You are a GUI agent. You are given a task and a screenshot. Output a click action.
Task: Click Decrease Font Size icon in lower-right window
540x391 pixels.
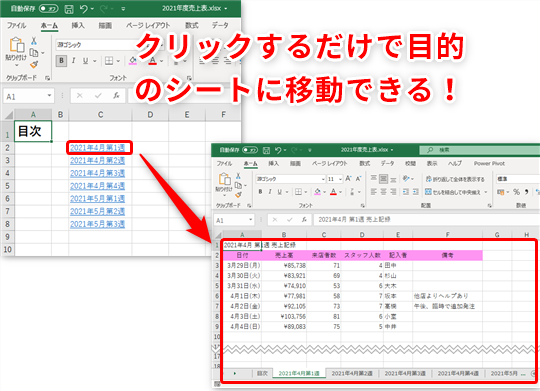tap(359, 178)
